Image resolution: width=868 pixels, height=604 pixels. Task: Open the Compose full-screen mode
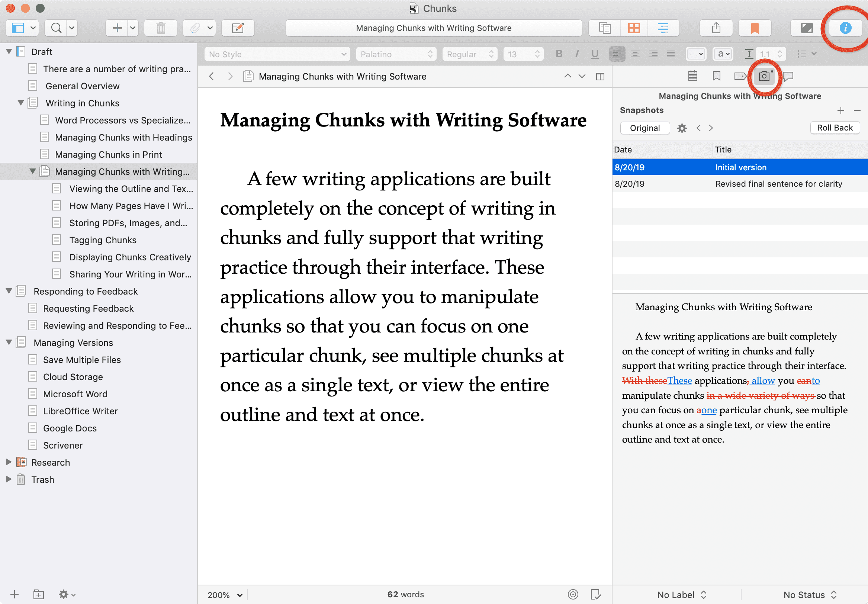point(806,28)
